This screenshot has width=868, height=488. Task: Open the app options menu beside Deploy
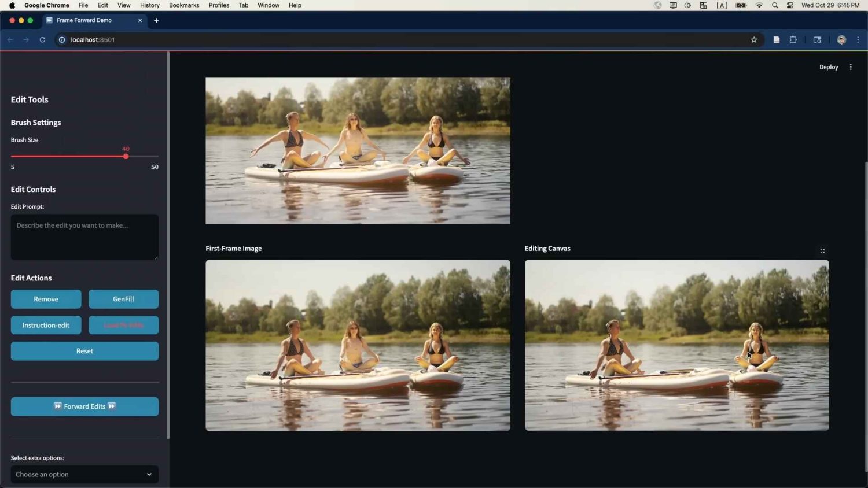tap(851, 66)
